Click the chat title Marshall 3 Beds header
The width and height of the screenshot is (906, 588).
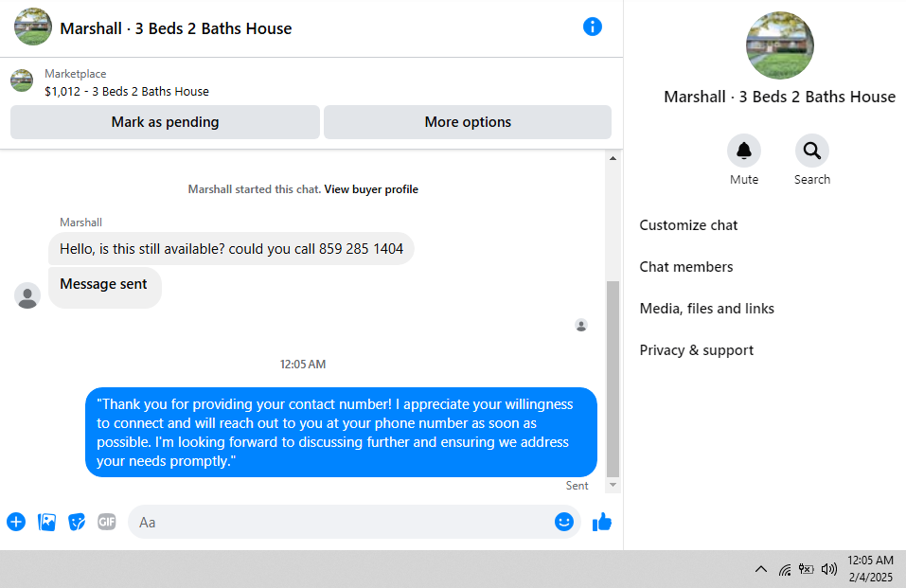tap(176, 28)
